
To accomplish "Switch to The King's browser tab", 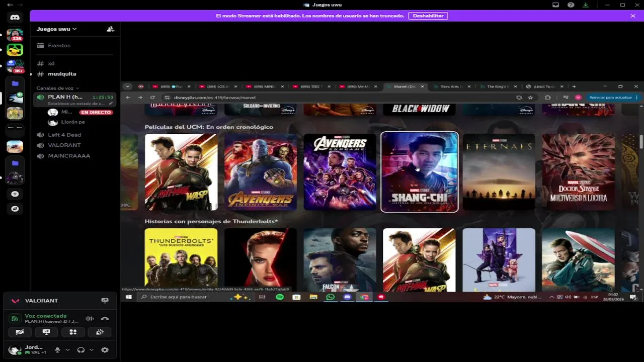I will click(498, 86).
